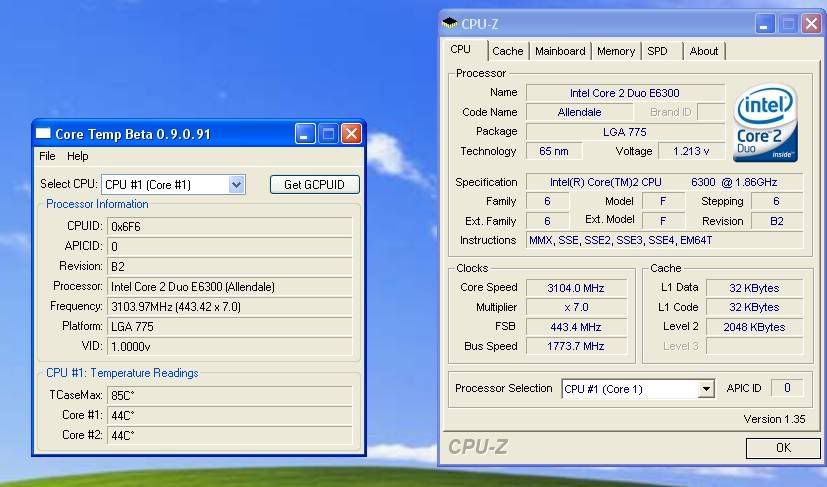Click the Technology value 65 nm
827x487 pixels.
tap(554, 151)
